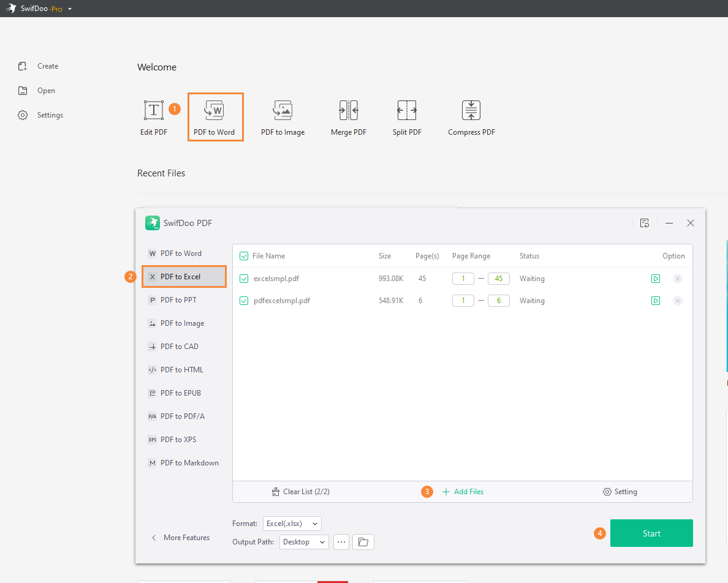Toggle the File Name select-all checkbox
Viewport: 728px width, 583px height.
244,256
